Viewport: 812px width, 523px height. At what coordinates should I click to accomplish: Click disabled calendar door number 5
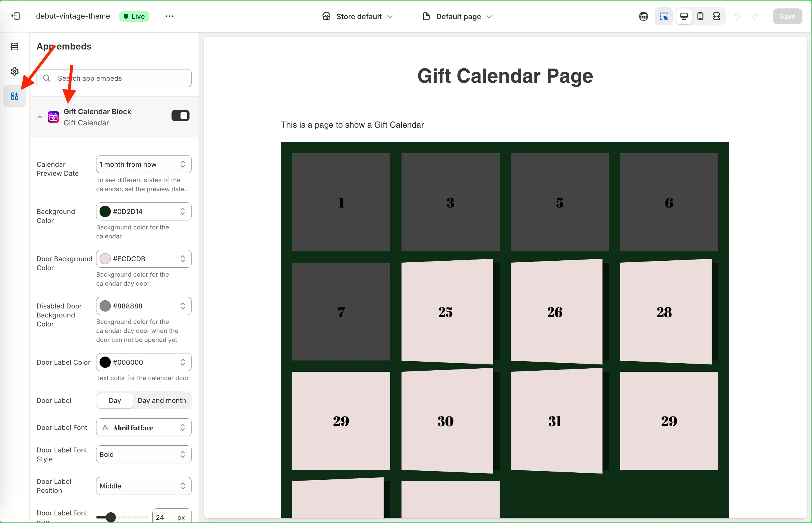coord(560,202)
